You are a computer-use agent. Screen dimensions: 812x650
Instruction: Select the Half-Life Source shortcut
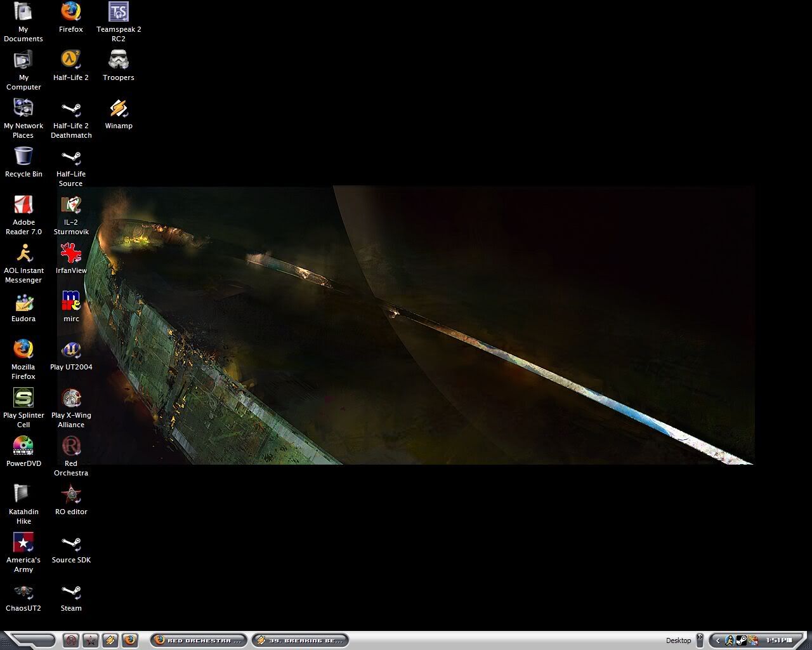click(x=71, y=167)
